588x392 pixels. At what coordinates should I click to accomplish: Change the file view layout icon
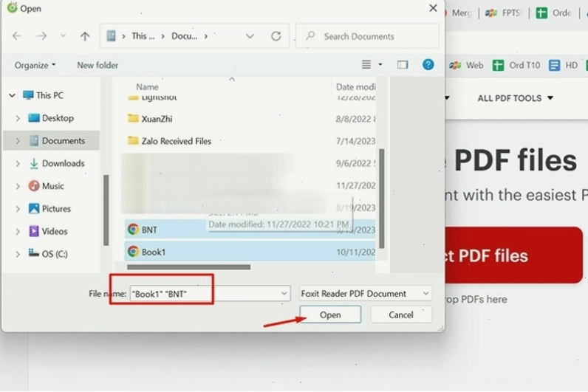366,64
